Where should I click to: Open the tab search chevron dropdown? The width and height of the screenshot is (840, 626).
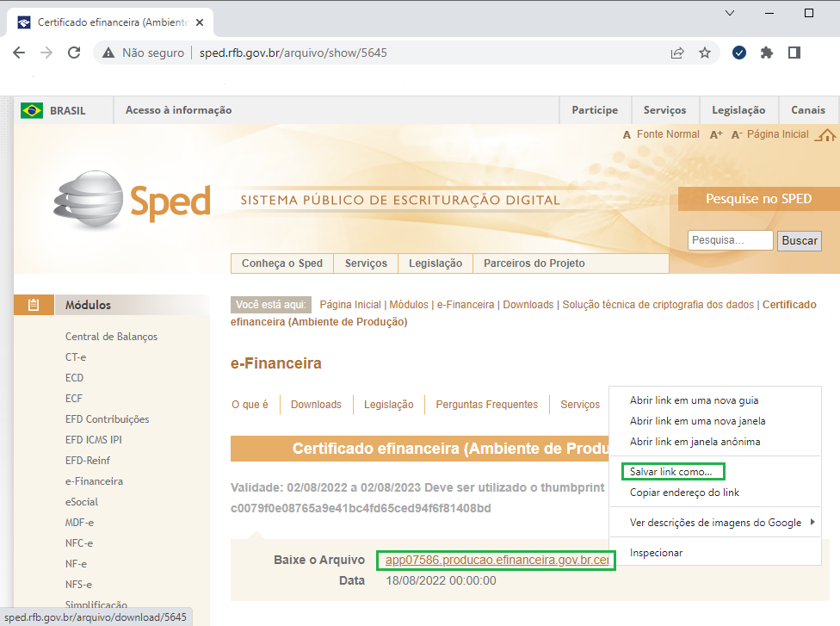click(730, 13)
